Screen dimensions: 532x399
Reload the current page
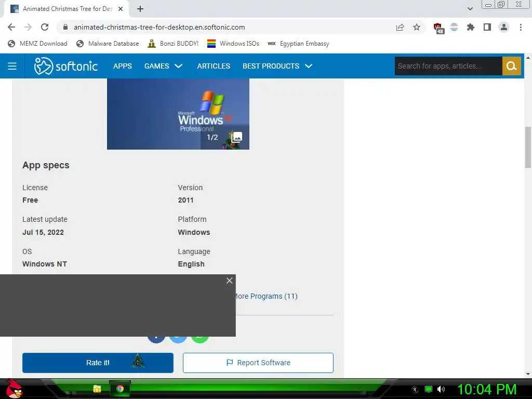[x=45, y=27]
